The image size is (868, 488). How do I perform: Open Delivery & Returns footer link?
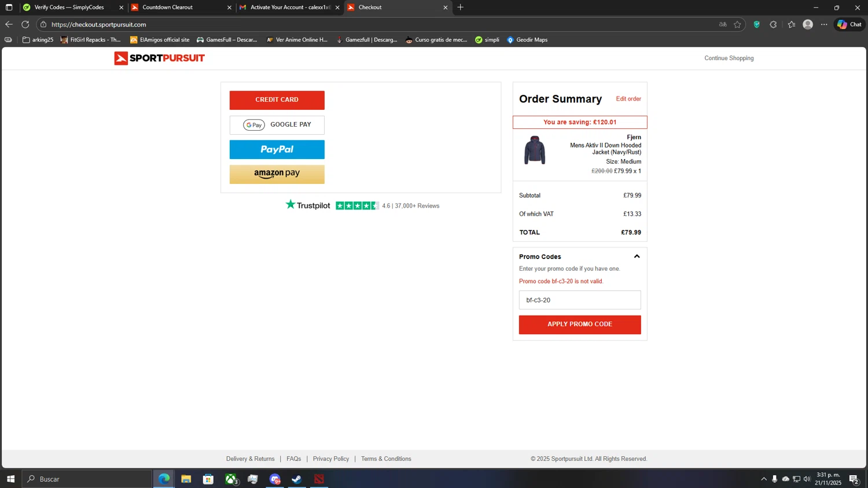click(x=251, y=459)
